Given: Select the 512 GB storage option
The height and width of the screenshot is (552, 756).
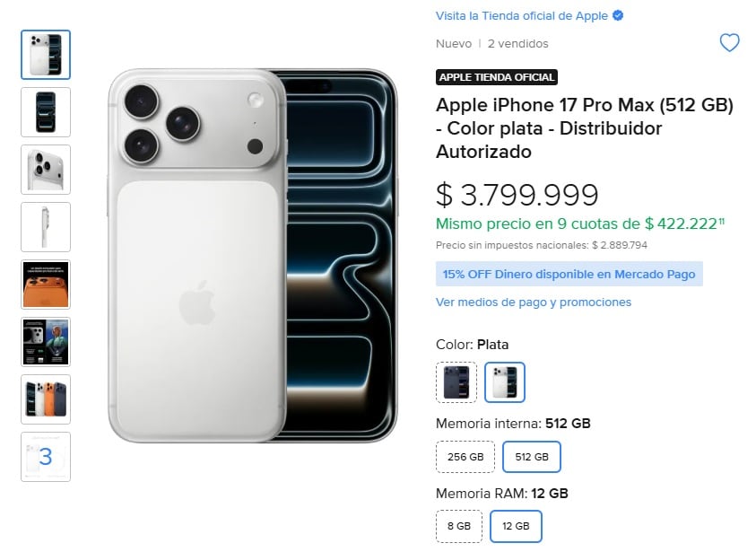Looking at the screenshot, I should click(531, 456).
